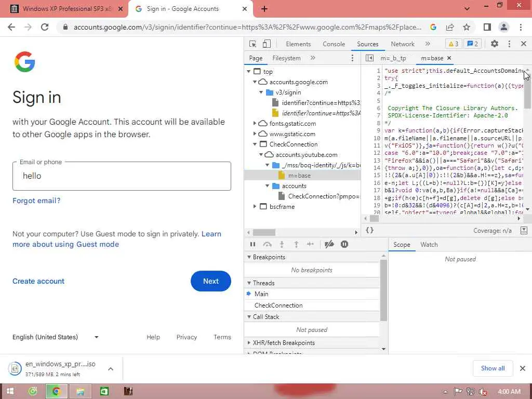Expand fonts.gstatic.com tree node

coord(255,124)
